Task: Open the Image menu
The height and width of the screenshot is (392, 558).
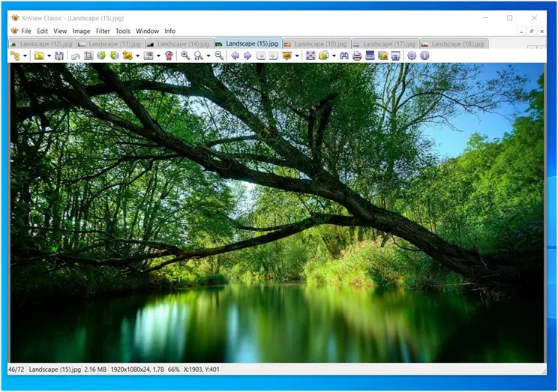Action: [81, 31]
